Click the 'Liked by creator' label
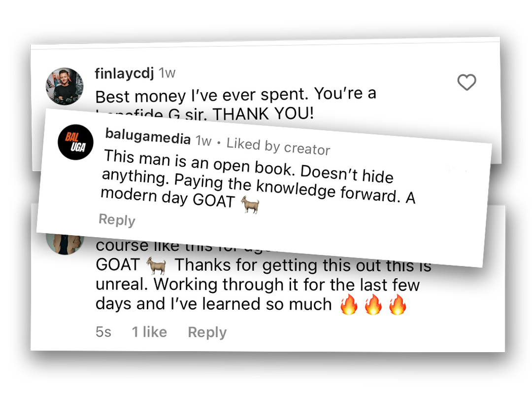Image resolution: width=532 pixels, height=399 pixels. [278, 146]
